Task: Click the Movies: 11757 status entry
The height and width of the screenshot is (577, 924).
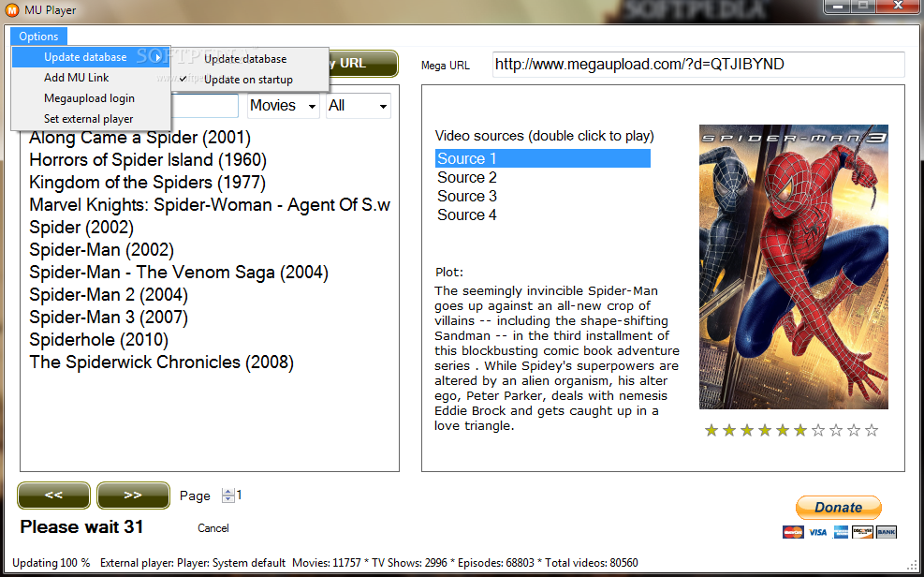Action: 327,563
